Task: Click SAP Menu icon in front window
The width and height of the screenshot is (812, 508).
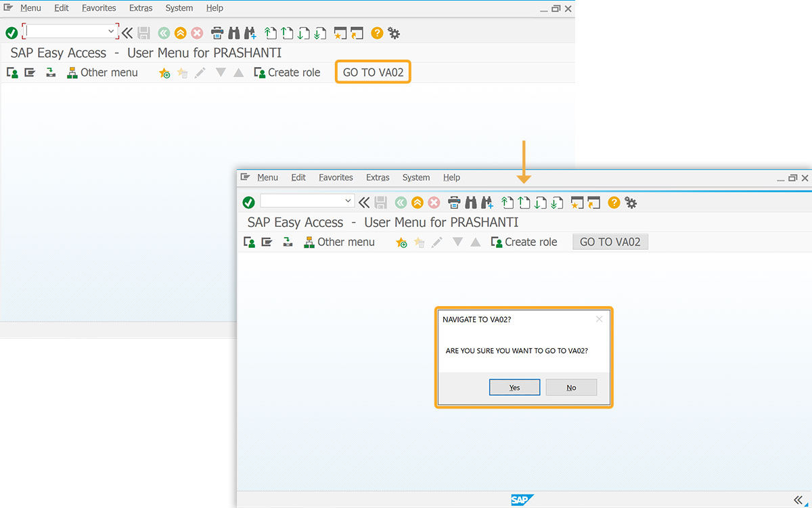Action: coord(267,242)
